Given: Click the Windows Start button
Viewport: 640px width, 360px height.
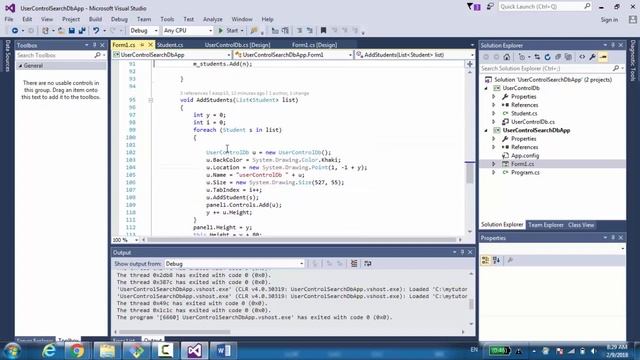Looking at the screenshot, I should [12, 351].
